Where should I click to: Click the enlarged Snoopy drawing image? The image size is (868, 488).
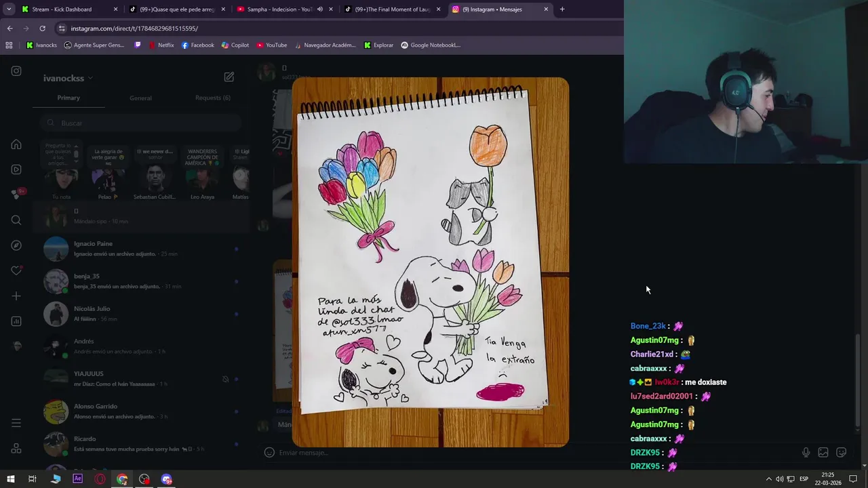click(x=430, y=262)
